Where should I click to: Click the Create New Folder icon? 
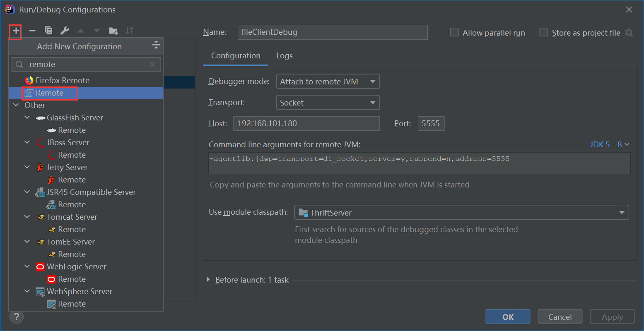click(x=113, y=31)
